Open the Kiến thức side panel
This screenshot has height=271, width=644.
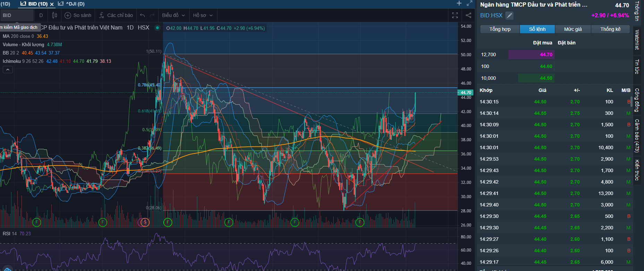(637, 170)
